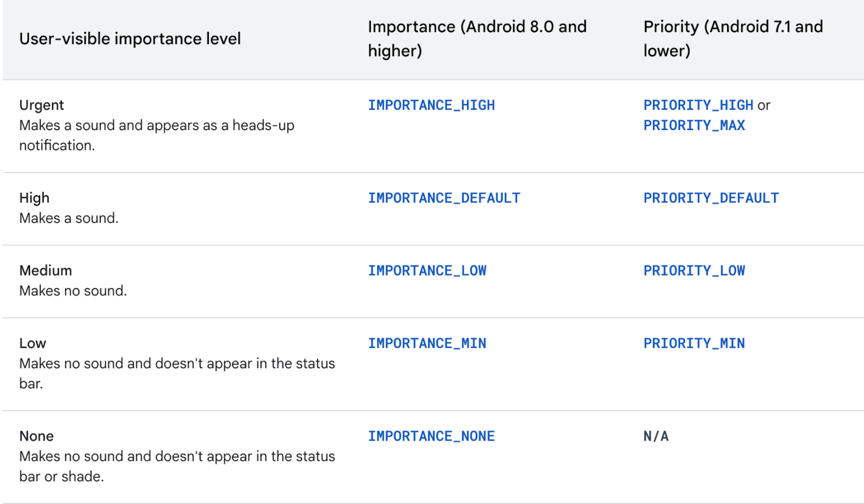Click the "Importance (Android 8.0 and higher)" header
The height and width of the screenshot is (504, 864).
point(477,39)
